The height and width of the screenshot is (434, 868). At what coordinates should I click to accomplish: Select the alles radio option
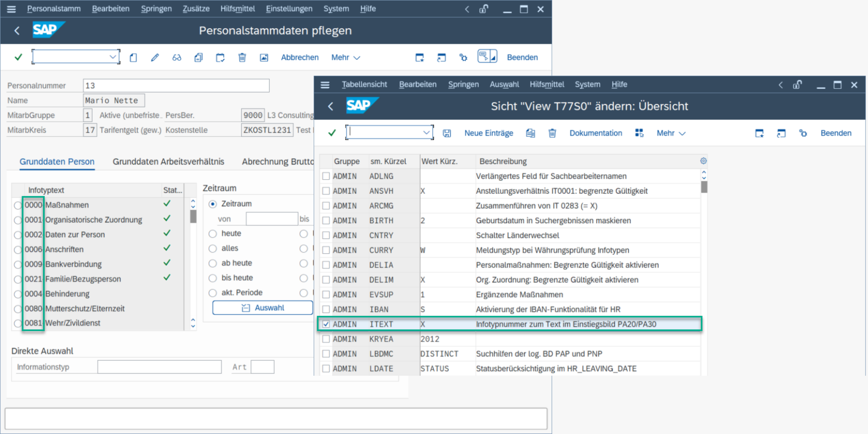pos(212,248)
